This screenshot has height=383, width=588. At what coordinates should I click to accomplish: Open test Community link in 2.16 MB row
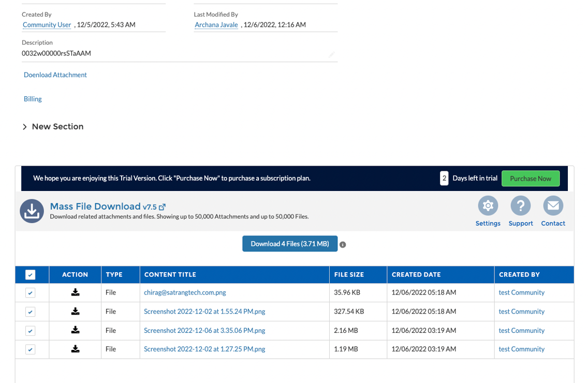point(522,331)
